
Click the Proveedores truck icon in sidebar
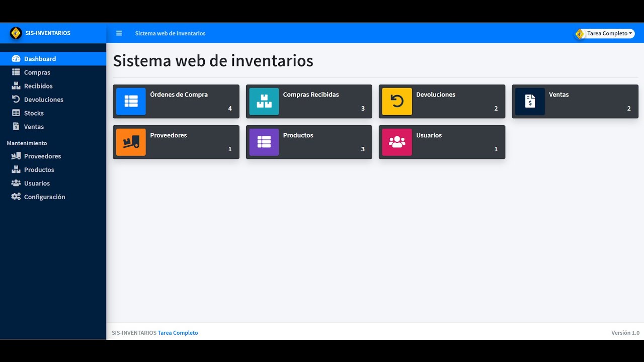[x=16, y=156]
